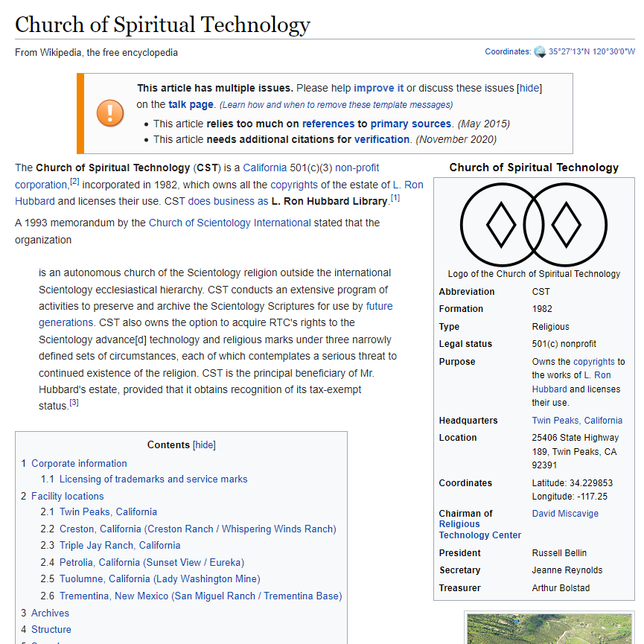Click the Secretary name 'Jeanne Reynolds'
The width and height of the screenshot is (644, 644).
point(567,570)
